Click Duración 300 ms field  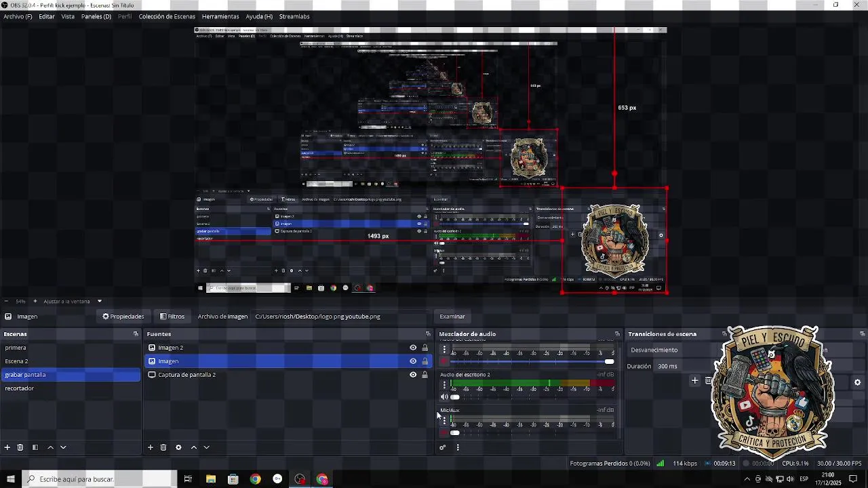point(685,366)
